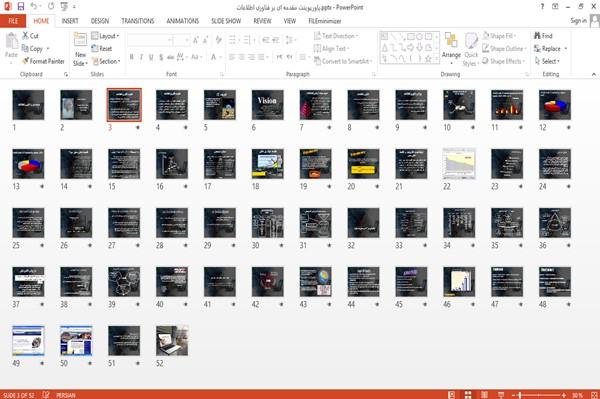Screen dimensions: 600x399
Task: Click the Sign in link
Action: 578,21
